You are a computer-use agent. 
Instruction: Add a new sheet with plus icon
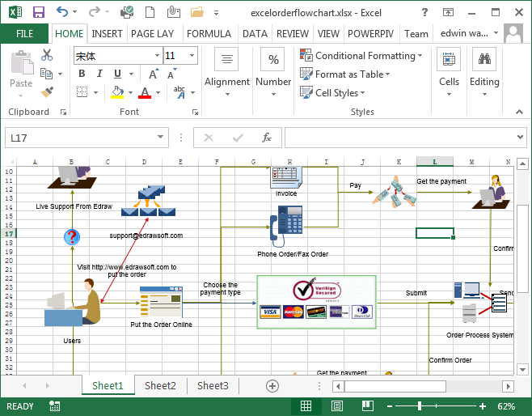click(x=272, y=386)
